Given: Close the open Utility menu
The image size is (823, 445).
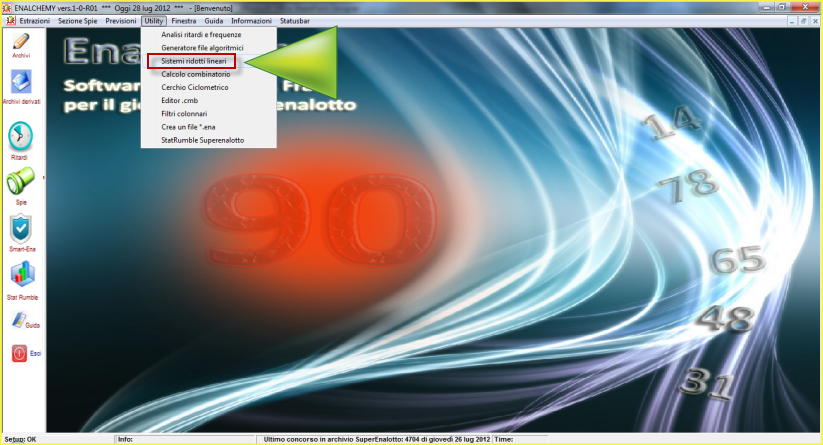Looking at the screenshot, I should tap(154, 21).
